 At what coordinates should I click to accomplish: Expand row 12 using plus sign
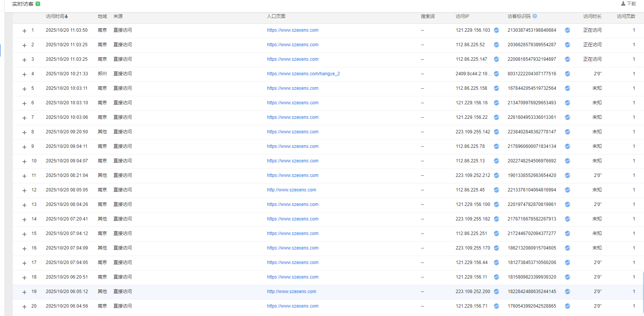24,190
